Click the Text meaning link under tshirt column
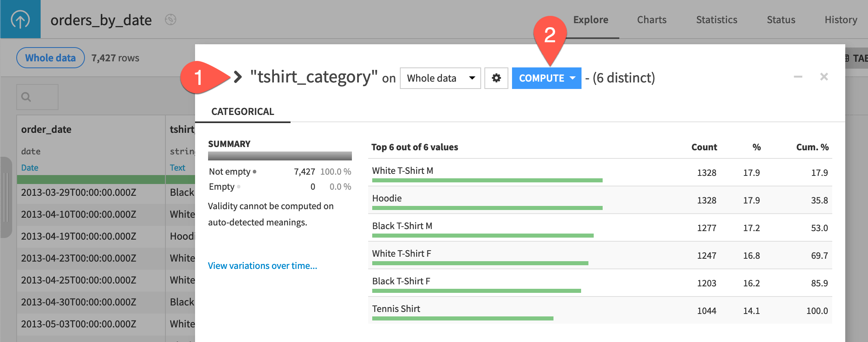Viewport: 868px width, 342px height. pos(178,168)
